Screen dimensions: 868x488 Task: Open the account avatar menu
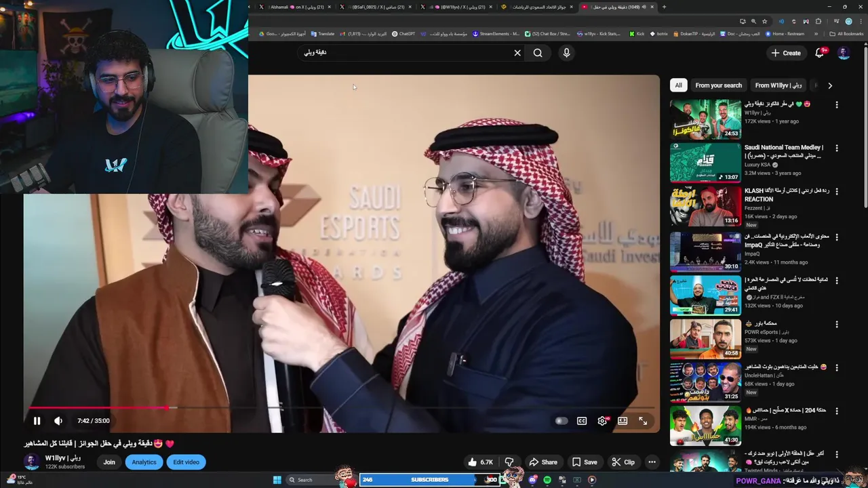pyautogui.click(x=844, y=53)
